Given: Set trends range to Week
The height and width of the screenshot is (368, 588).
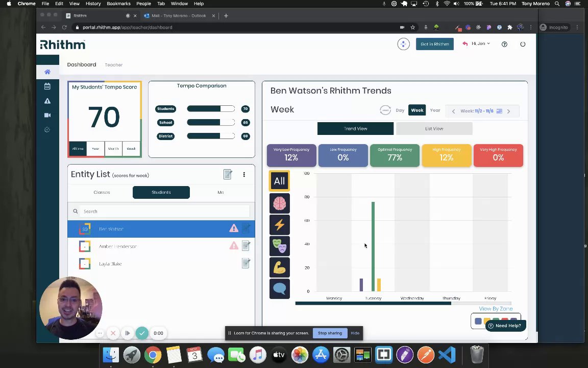Looking at the screenshot, I should pyautogui.click(x=417, y=110).
